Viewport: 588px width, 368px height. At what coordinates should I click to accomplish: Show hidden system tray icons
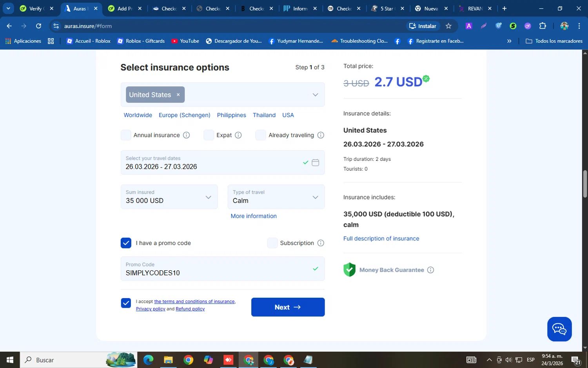click(x=489, y=360)
